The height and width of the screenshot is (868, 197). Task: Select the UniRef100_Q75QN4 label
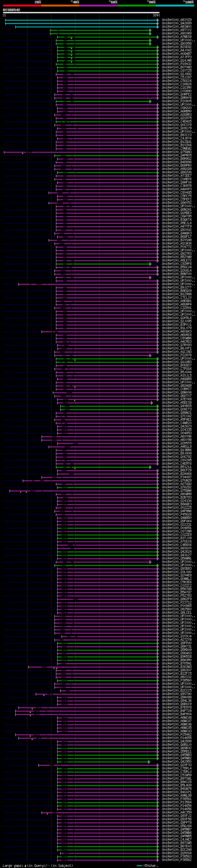coord(177,491)
